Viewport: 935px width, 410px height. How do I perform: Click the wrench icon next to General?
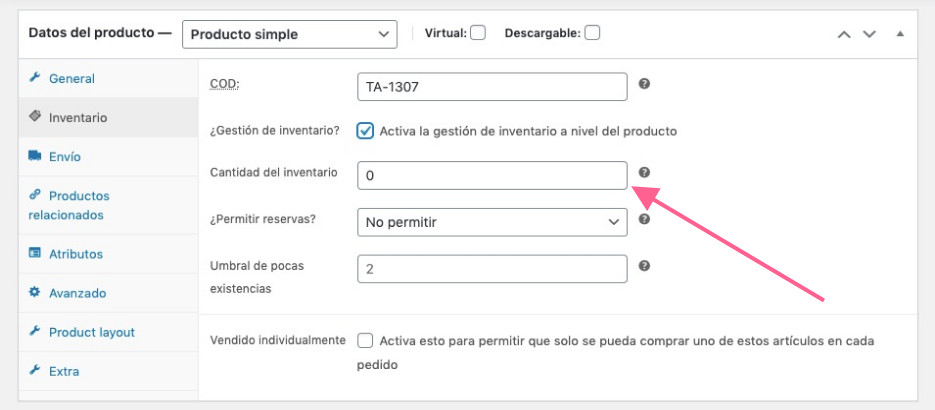pyautogui.click(x=35, y=77)
